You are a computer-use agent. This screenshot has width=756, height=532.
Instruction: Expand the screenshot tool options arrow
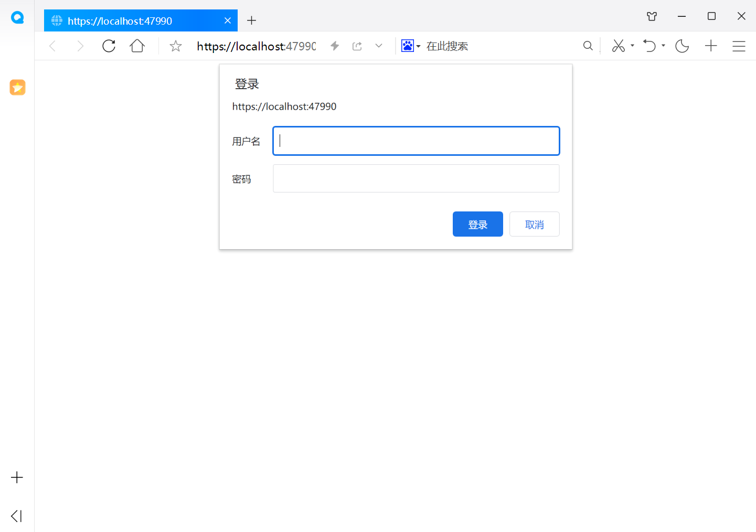[632, 46]
